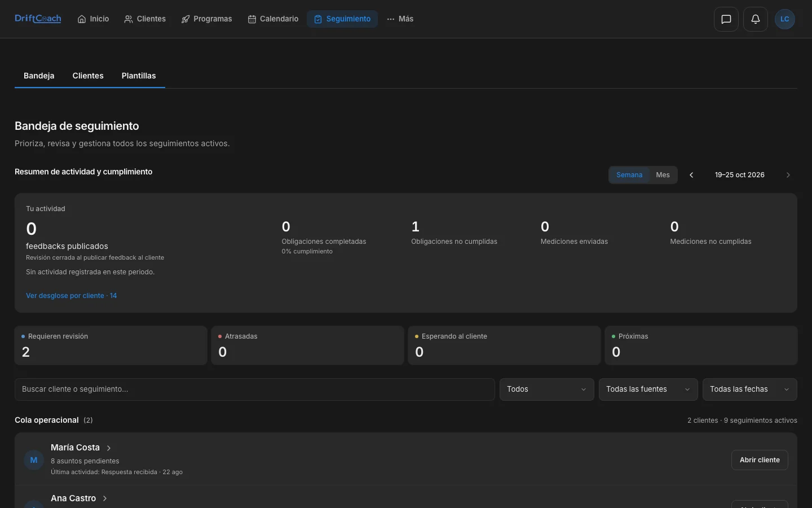Click the chevron next to Ana Castro
Image resolution: width=812 pixels, height=508 pixels.
tap(105, 498)
